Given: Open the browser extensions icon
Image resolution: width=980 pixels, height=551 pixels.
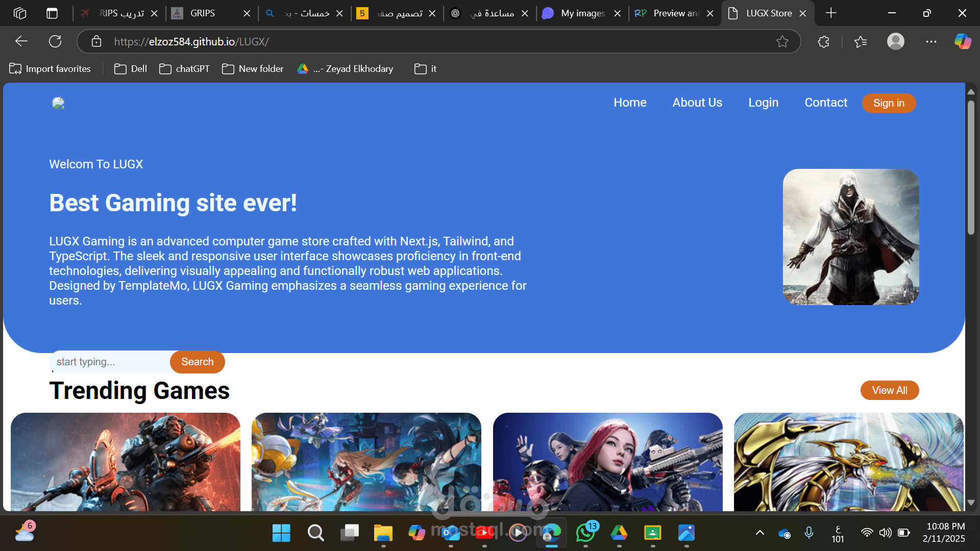Looking at the screenshot, I should pos(823,41).
